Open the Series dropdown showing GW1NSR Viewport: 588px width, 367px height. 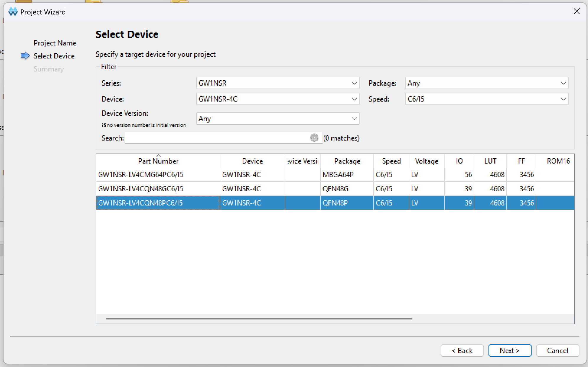coord(278,83)
